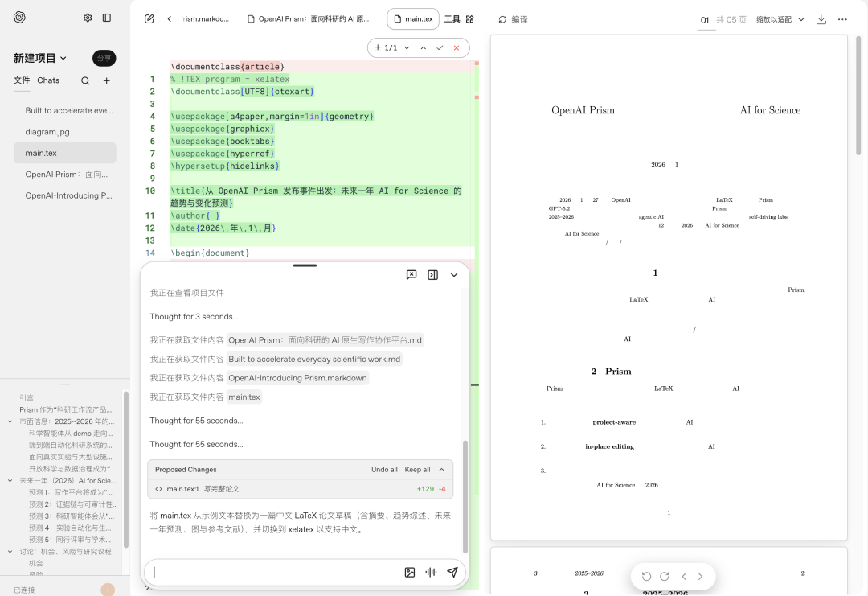Select the OpenAI Prism:面向科研的 AI editor tab

pyautogui.click(x=309, y=18)
